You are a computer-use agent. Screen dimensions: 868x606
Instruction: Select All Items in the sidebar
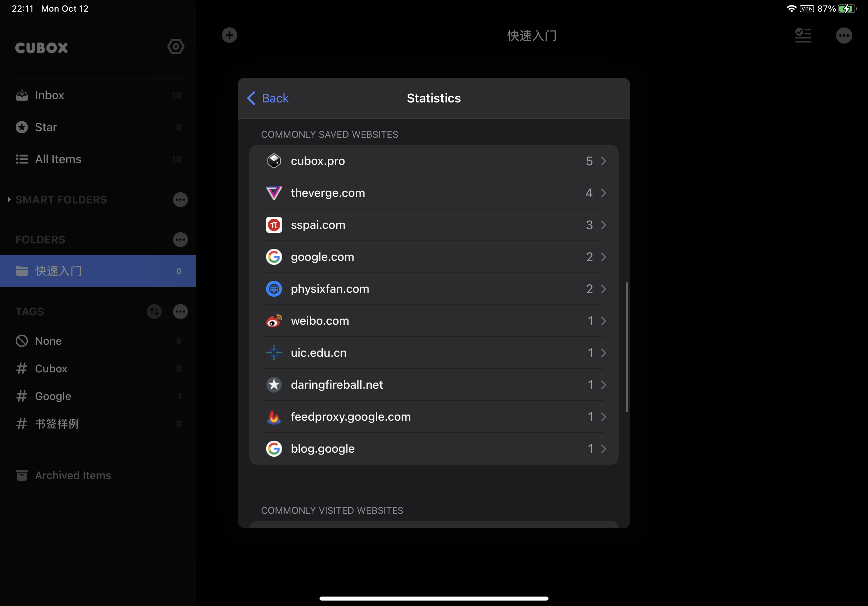[98, 159]
